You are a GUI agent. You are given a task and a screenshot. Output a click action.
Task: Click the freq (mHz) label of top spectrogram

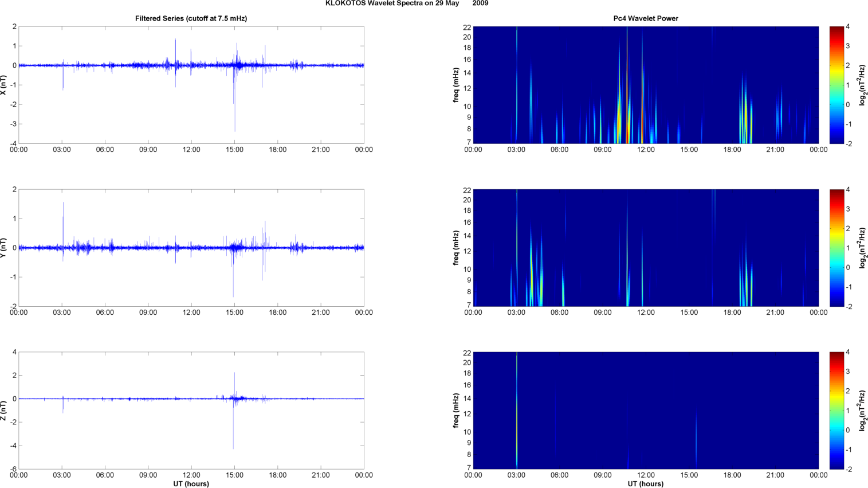coord(456,85)
